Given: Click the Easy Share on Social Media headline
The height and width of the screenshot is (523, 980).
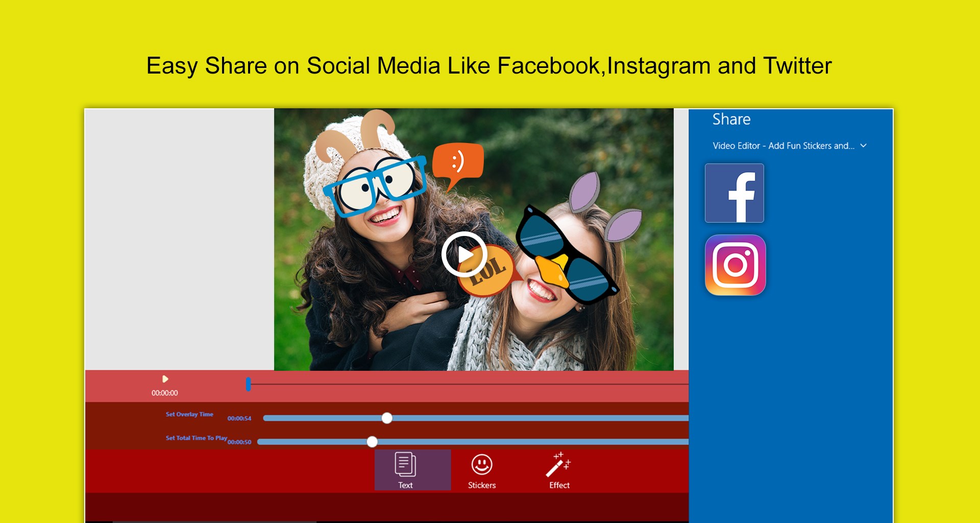Looking at the screenshot, I should (x=489, y=66).
